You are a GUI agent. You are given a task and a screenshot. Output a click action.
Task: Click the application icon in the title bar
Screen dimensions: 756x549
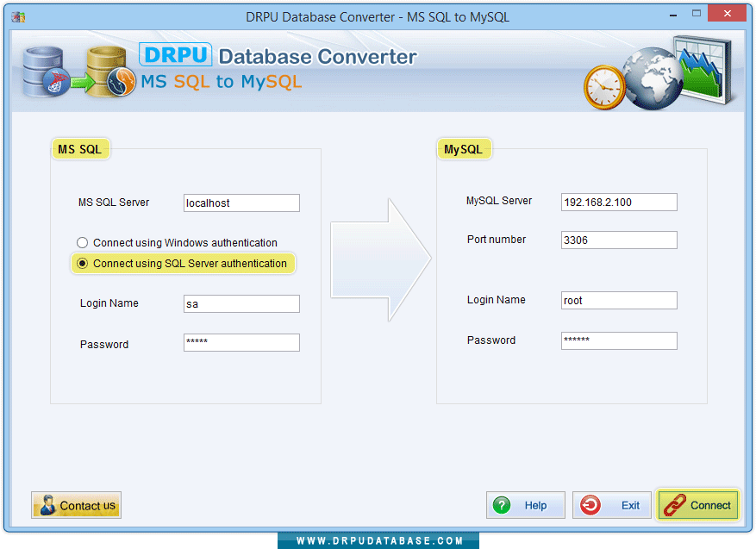[18, 17]
